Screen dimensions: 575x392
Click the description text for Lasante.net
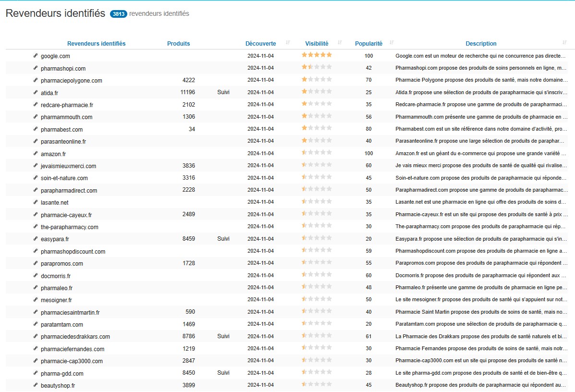(481, 202)
